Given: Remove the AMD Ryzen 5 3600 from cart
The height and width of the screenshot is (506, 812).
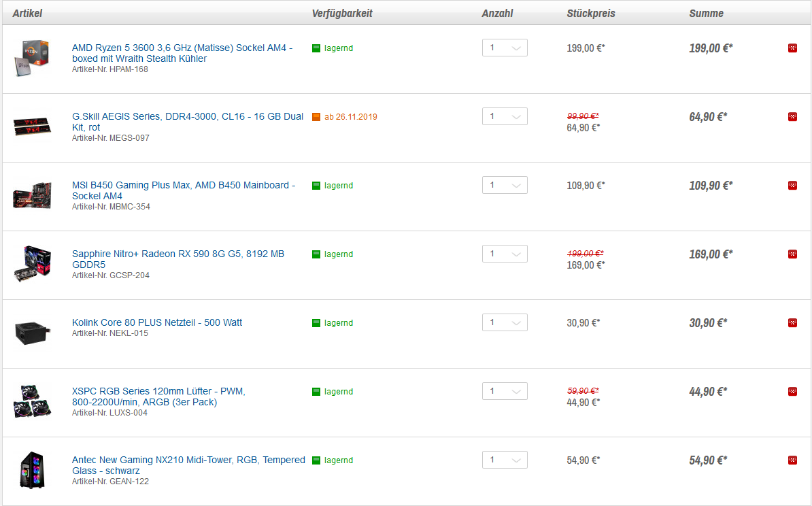Looking at the screenshot, I should point(792,48).
